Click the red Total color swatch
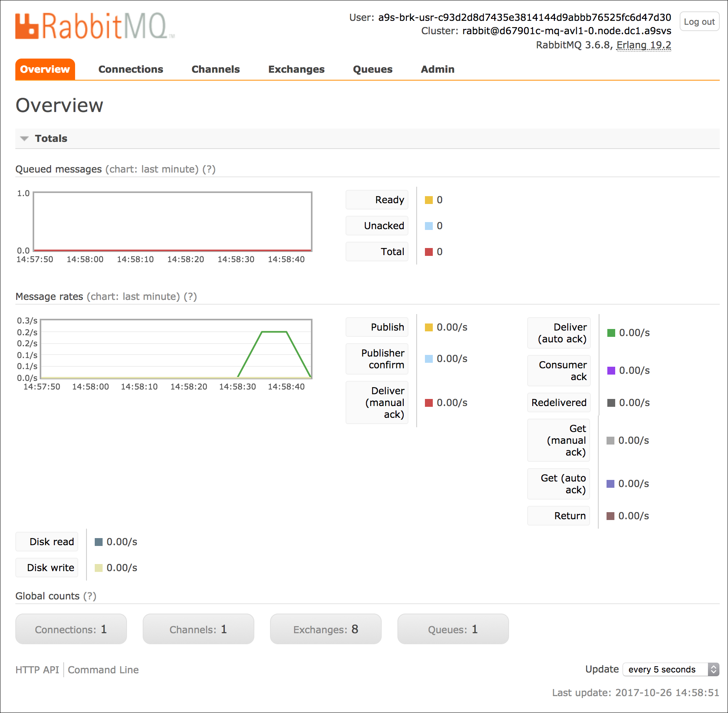Viewport: 728px width, 713px height. pyautogui.click(x=429, y=252)
